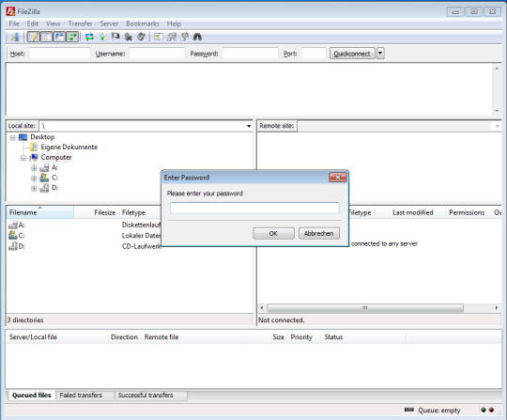Select Desktop in the local tree
The width and height of the screenshot is (507, 420).
pyautogui.click(x=42, y=137)
